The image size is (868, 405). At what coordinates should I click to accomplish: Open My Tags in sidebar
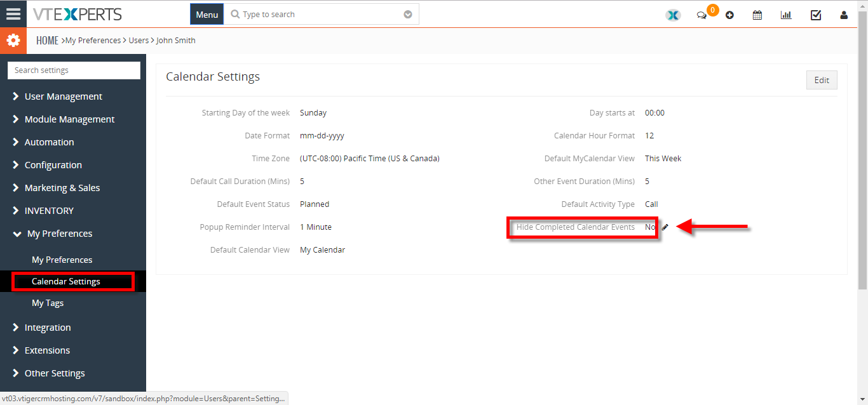48,303
